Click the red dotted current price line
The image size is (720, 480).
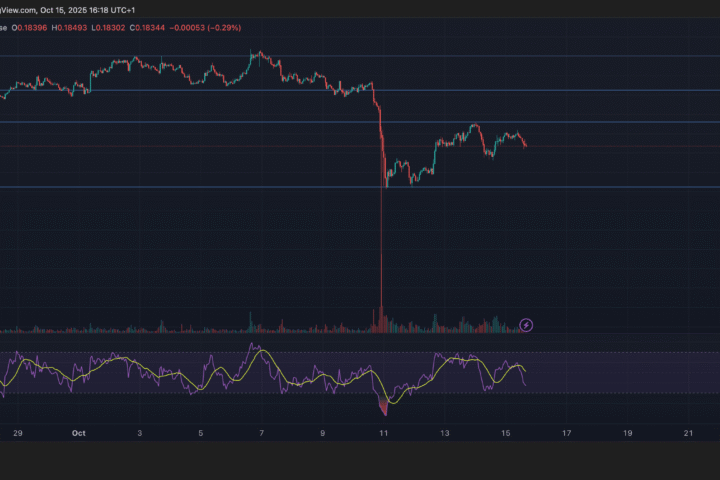point(620,146)
